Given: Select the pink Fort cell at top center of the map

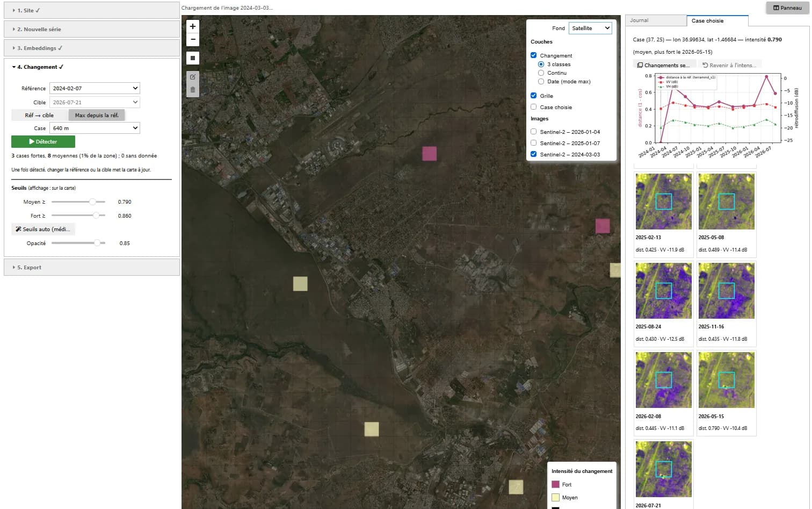Looking at the screenshot, I should [429, 153].
